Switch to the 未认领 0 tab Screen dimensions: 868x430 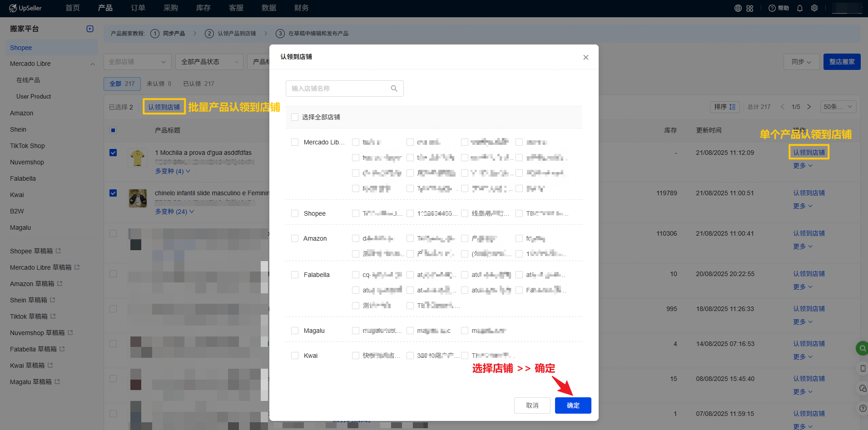click(159, 84)
